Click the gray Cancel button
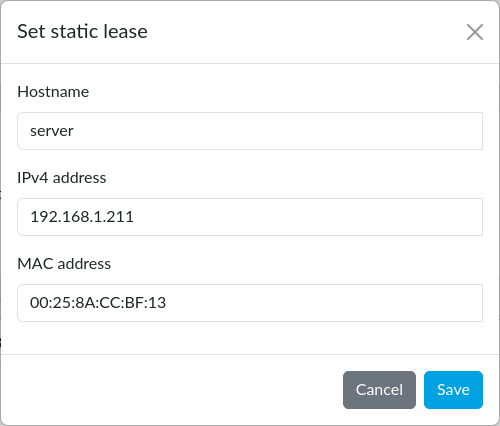This screenshot has width=500, height=426. click(x=379, y=390)
